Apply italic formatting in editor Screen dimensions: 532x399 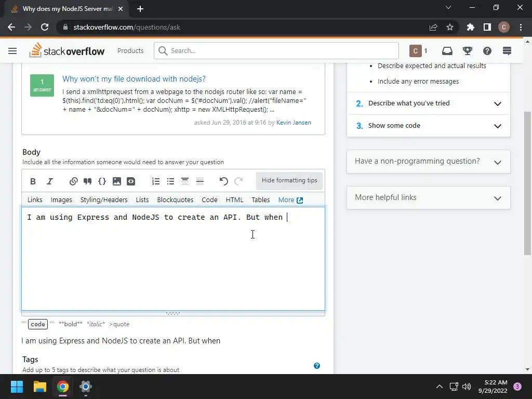50,181
